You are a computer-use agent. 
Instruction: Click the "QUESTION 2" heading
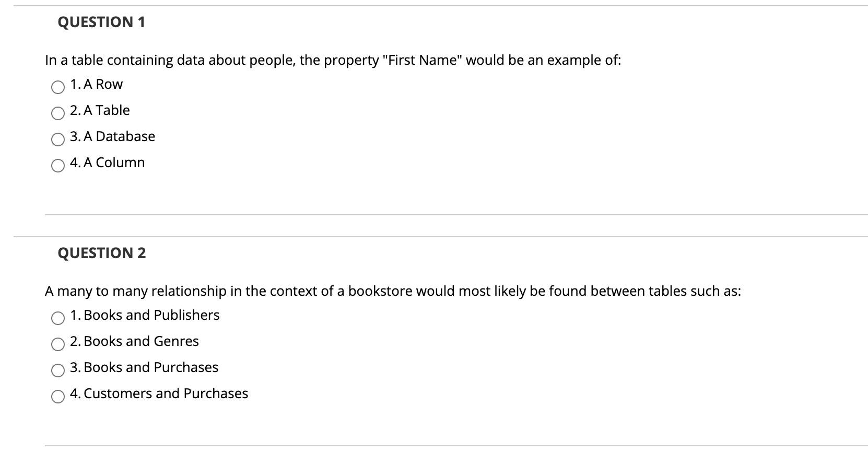pyautogui.click(x=102, y=253)
